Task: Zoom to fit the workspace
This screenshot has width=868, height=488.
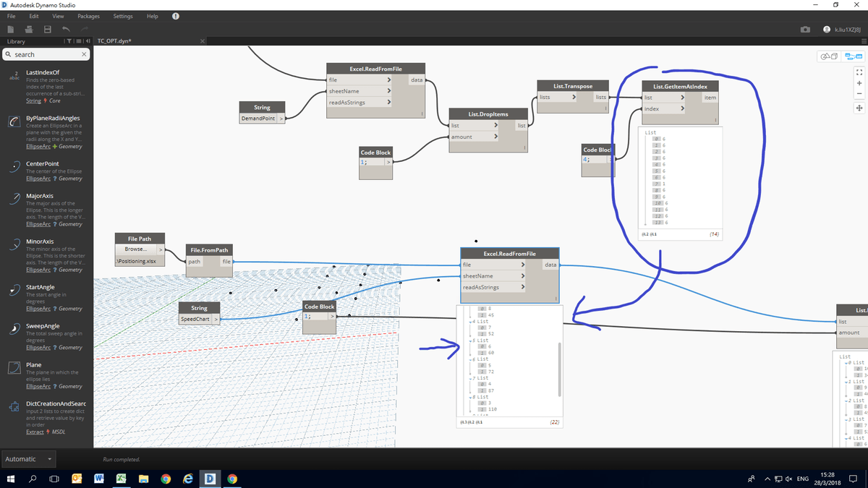Action: [859, 72]
